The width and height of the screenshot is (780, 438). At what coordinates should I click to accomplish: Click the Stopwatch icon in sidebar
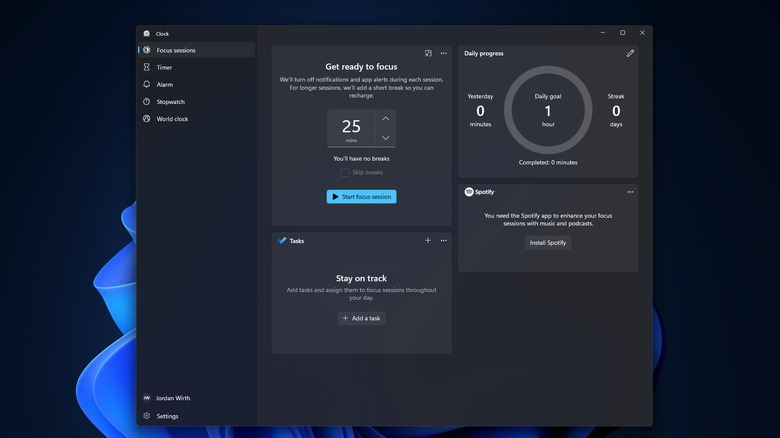pos(147,101)
